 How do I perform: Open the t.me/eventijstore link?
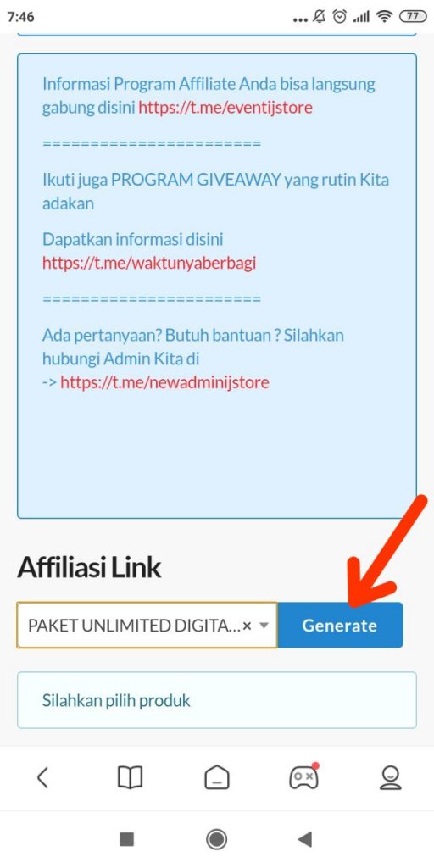click(225, 108)
